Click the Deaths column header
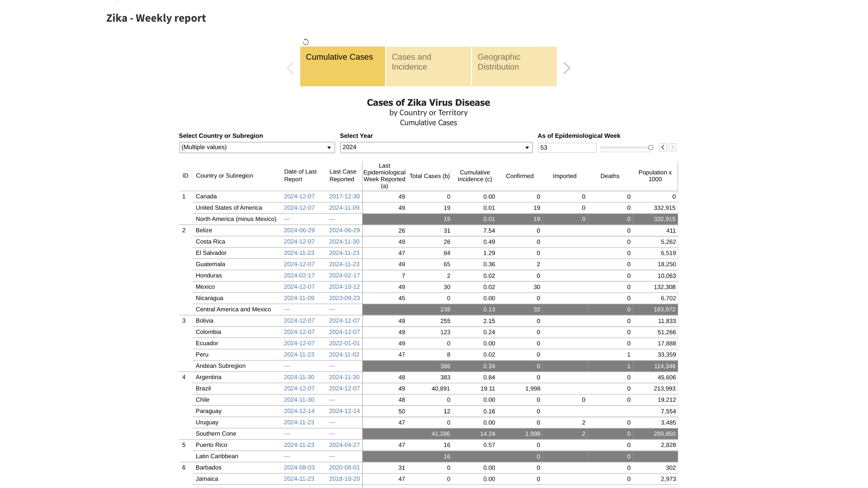868x488 pixels. 609,176
